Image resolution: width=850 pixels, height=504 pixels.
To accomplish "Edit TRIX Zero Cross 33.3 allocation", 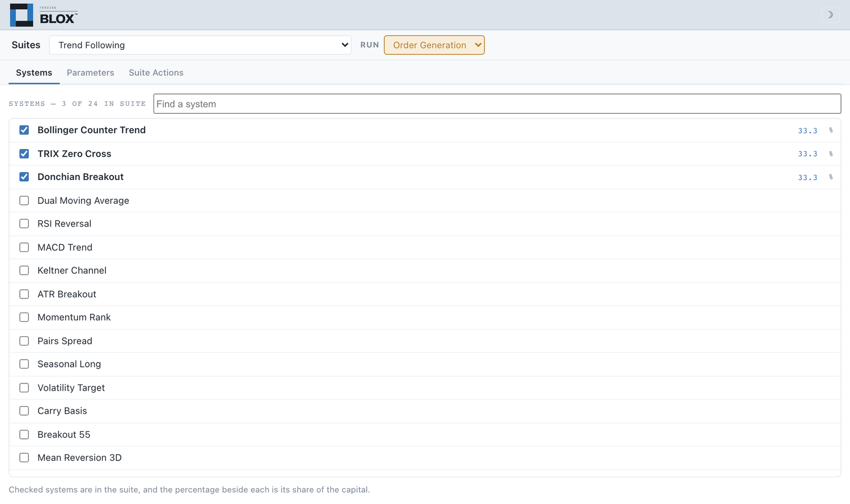I will click(807, 154).
